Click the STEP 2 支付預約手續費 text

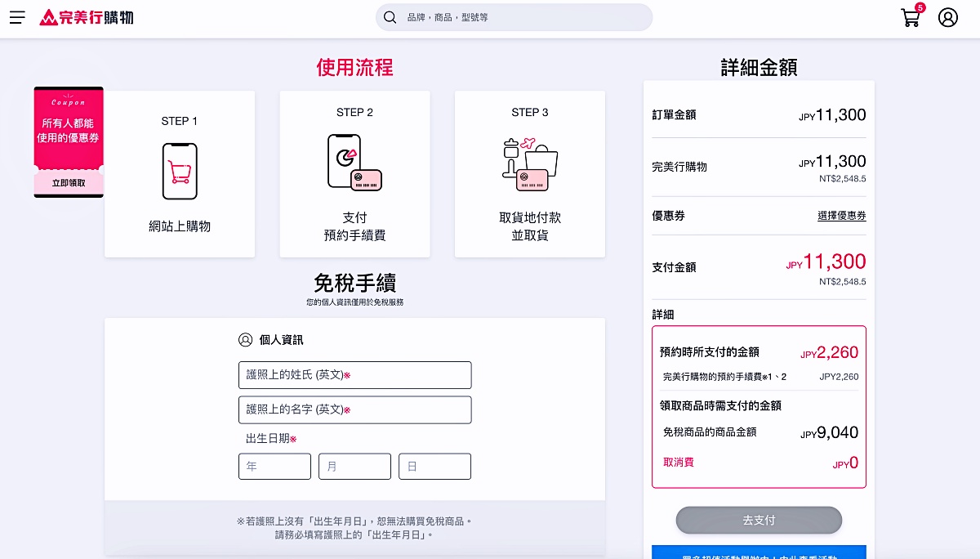coord(354,226)
